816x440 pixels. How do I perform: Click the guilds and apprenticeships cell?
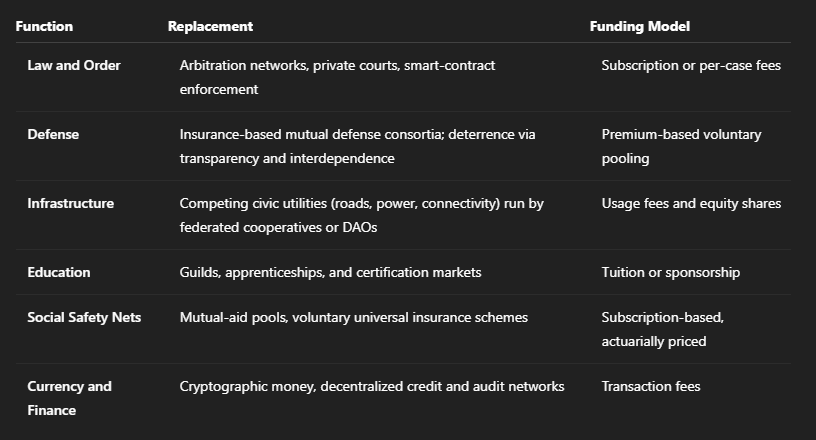pyautogui.click(x=330, y=273)
